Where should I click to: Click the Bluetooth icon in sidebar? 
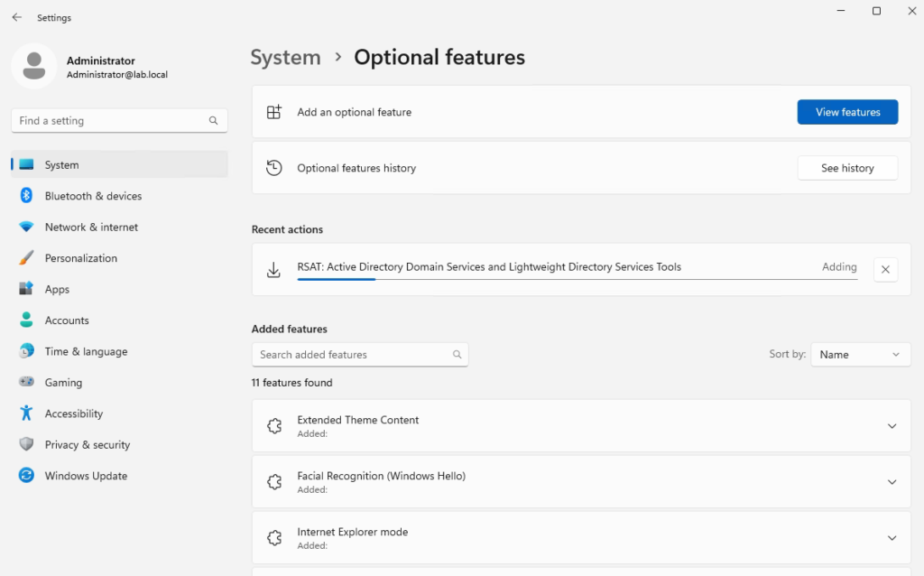tap(26, 196)
